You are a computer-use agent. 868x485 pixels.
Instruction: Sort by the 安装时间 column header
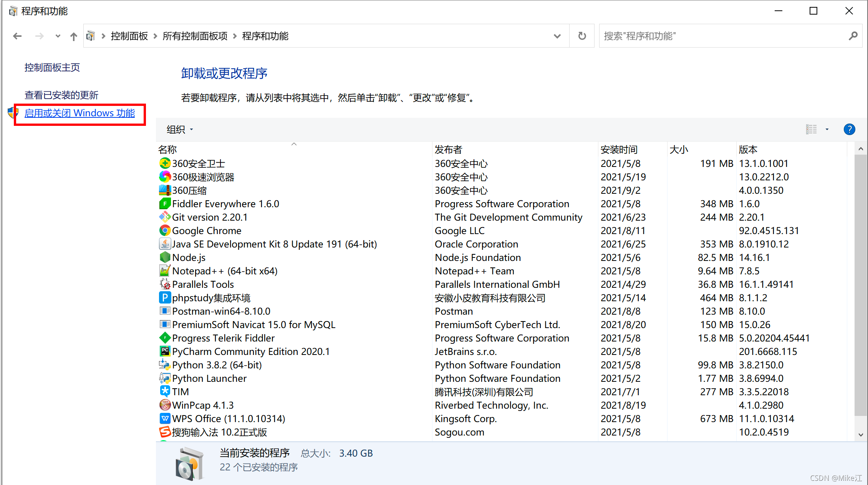point(633,149)
